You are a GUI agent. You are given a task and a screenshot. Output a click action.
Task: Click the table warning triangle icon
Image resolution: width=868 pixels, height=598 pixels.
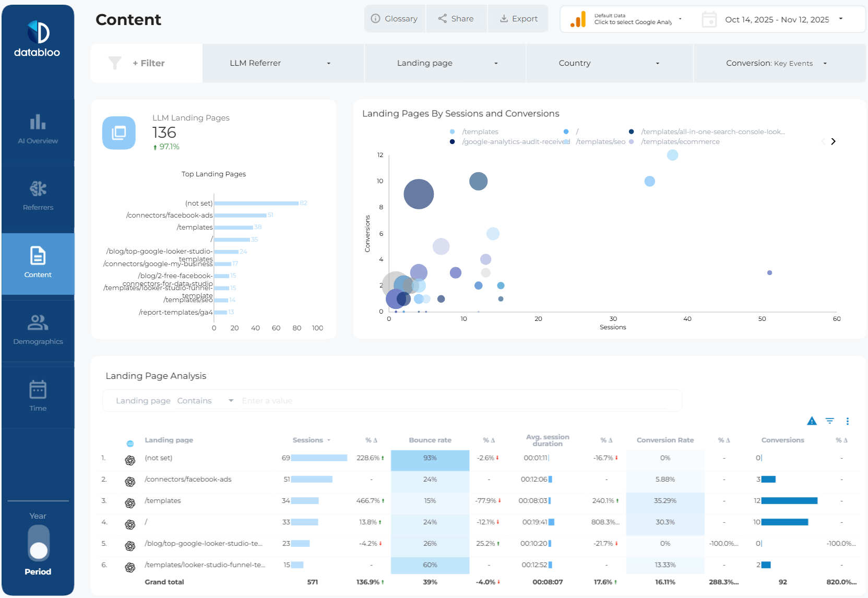pyautogui.click(x=812, y=421)
